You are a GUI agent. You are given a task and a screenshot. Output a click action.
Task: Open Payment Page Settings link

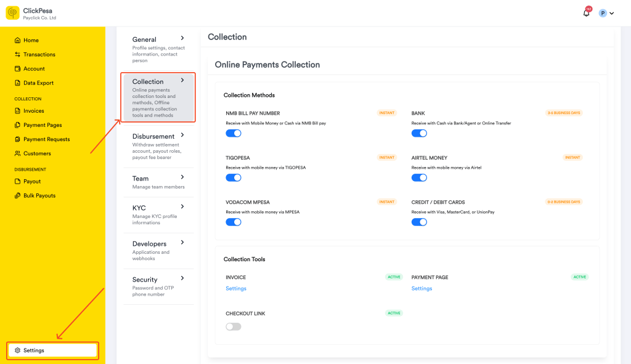421,288
